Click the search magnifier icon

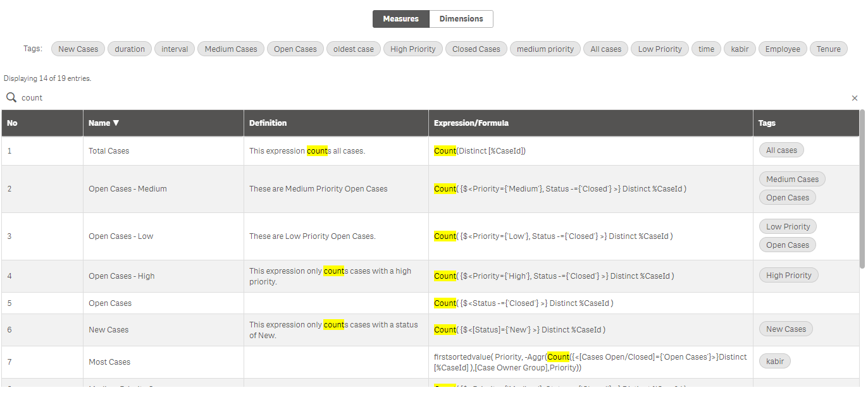tap(11, 97)
